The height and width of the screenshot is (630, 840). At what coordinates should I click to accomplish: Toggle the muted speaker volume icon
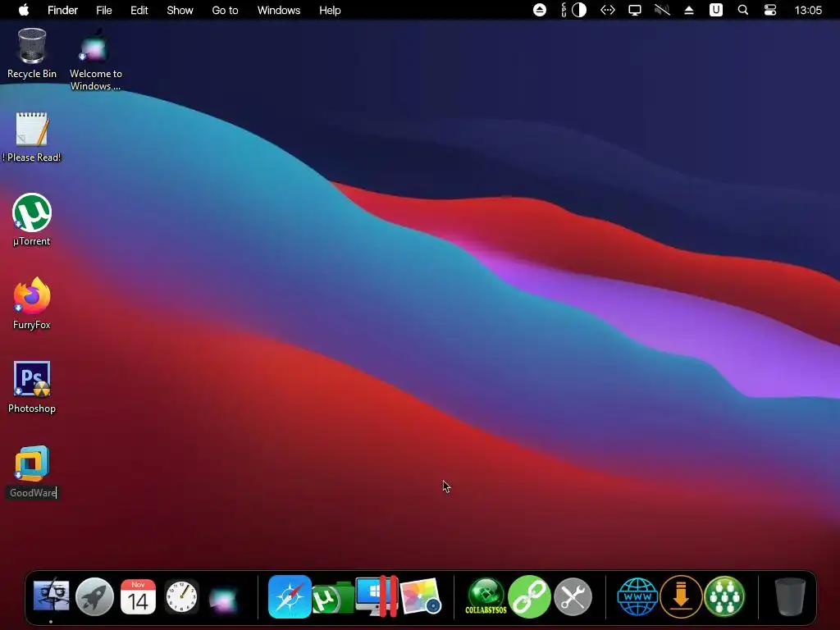662,10
